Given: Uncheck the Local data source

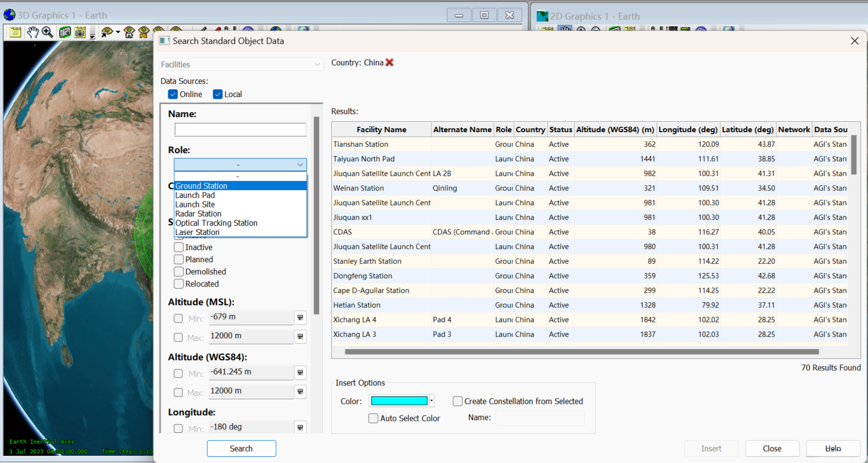Looking at the screenshot, I should click(x=217, y=95).
